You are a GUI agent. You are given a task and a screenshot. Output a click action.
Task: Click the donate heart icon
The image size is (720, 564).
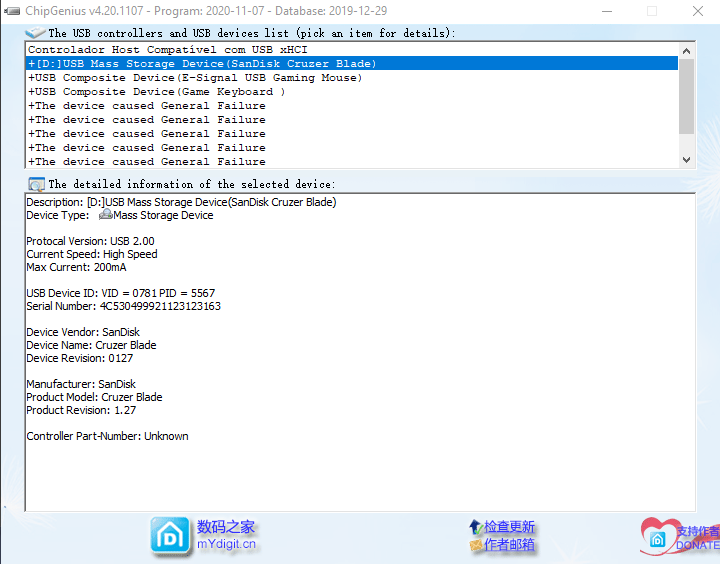[x=659, y=536]
